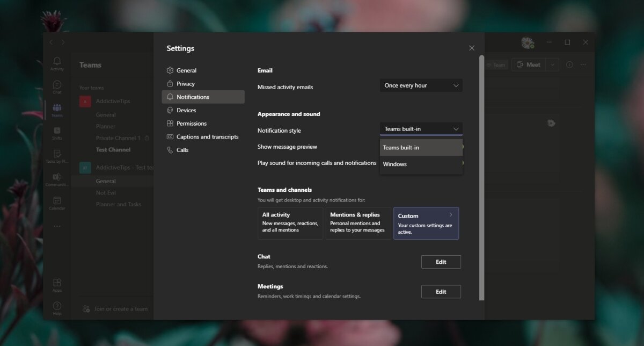Open the Shifts app
This screenshot has width=644, height=346.
click(56, 133)
